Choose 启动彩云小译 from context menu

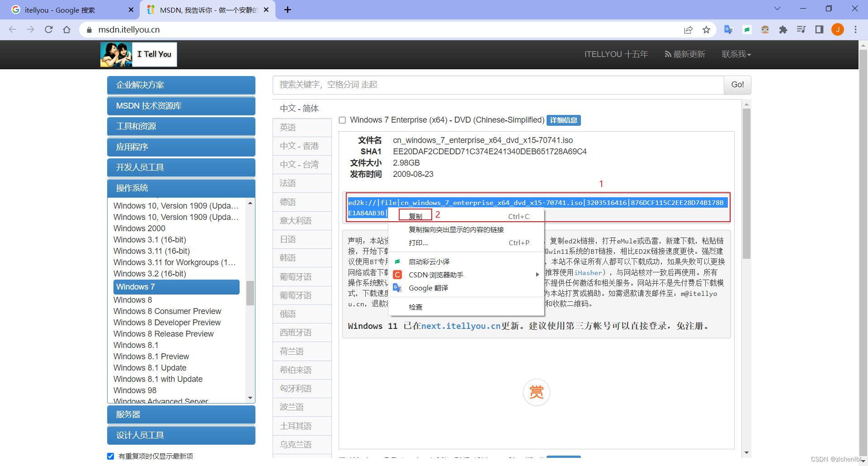click(466, 262)
